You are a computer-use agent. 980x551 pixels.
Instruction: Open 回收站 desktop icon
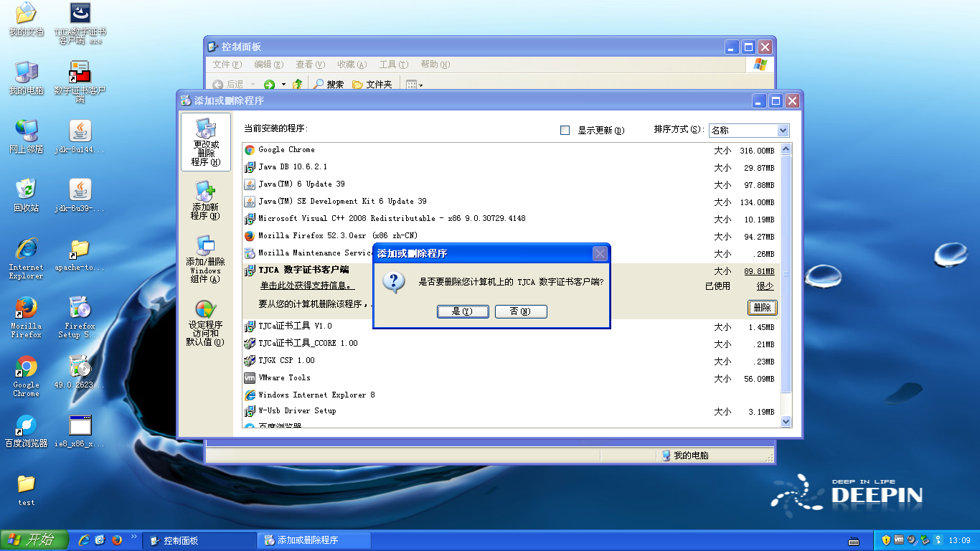(27, 195)
